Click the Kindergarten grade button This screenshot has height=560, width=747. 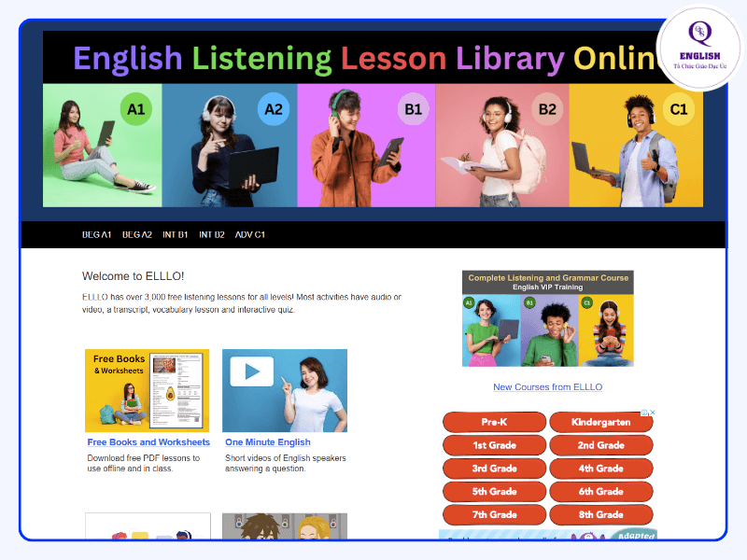point(601,423)
